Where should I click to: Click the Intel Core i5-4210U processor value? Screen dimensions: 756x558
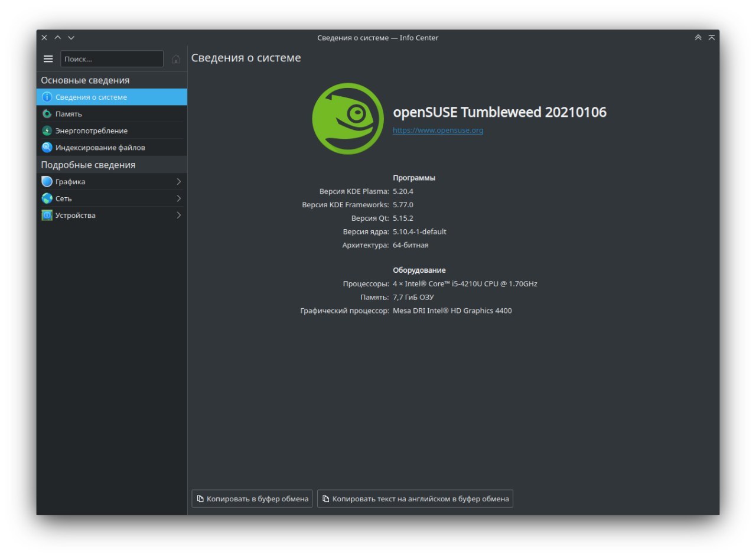(465, 283)
